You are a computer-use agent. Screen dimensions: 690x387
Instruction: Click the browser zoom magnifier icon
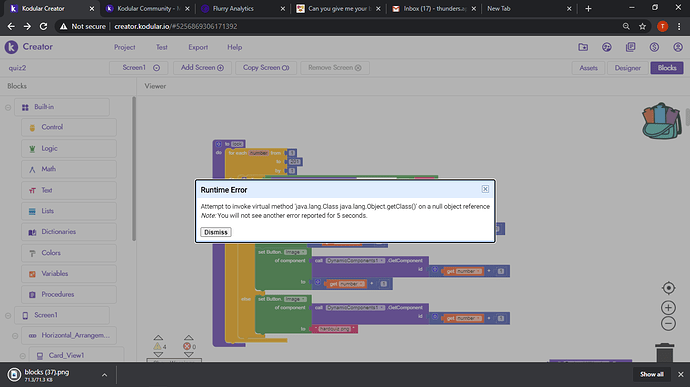pyautogui.click(x=626, y=26)
